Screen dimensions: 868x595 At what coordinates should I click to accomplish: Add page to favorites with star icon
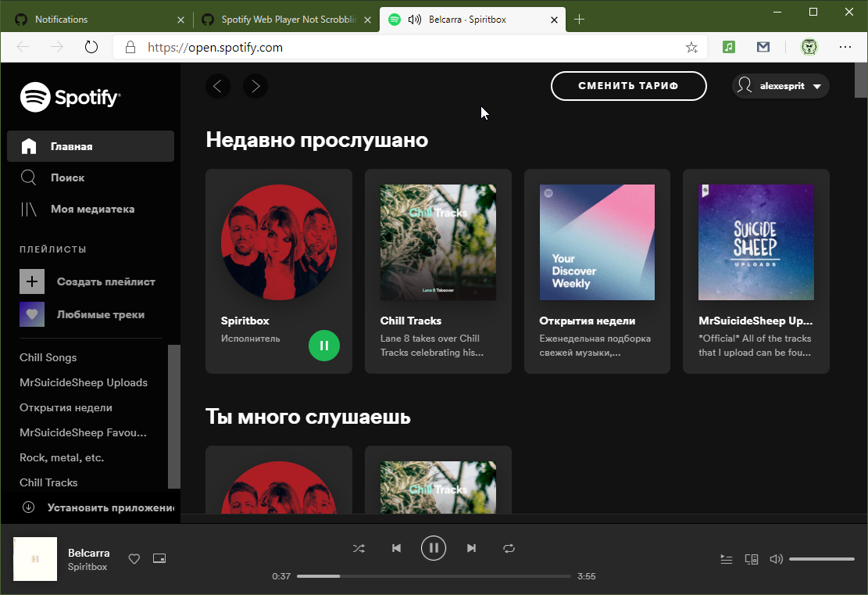(691, 48)
